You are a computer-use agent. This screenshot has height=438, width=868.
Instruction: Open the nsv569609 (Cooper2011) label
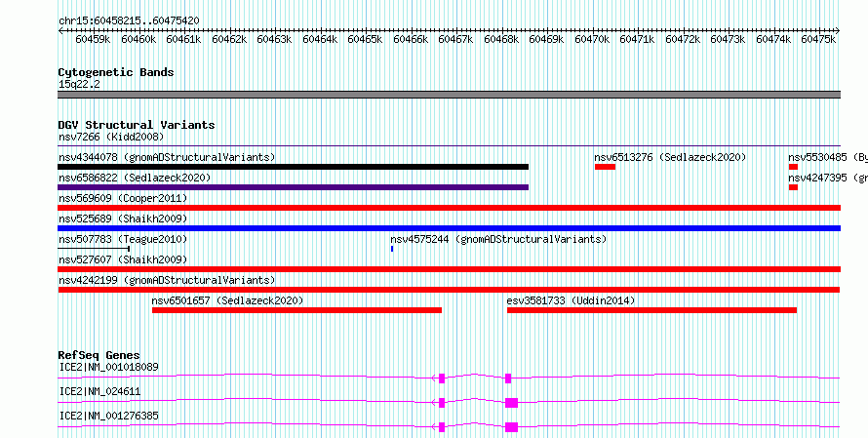(123, 198)
